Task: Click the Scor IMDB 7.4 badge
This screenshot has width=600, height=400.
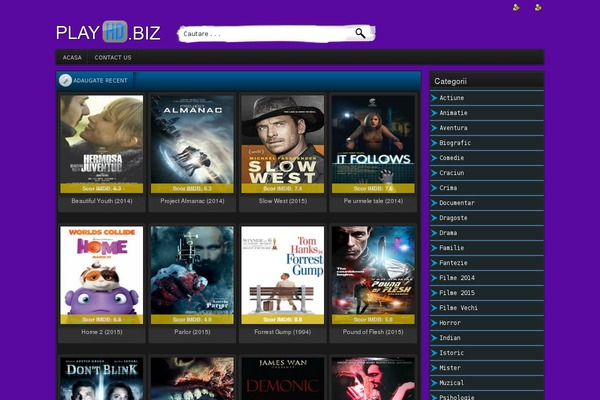Action: 283,188
